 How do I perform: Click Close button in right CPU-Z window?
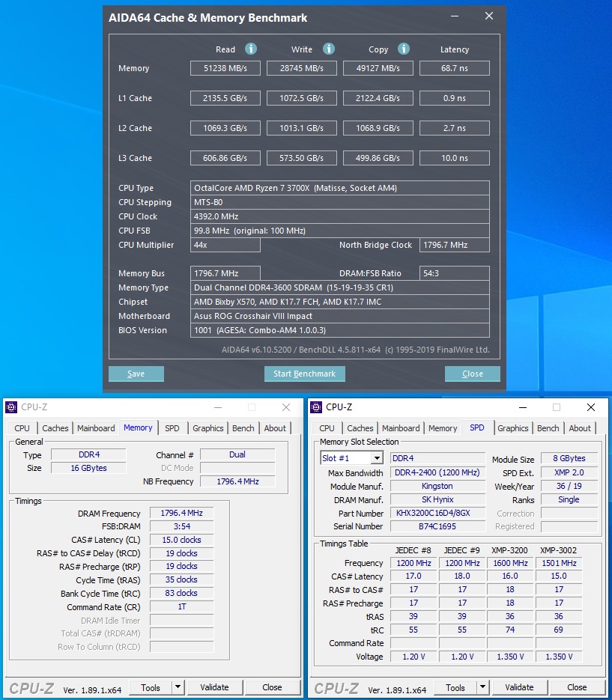tap(577, 687)
